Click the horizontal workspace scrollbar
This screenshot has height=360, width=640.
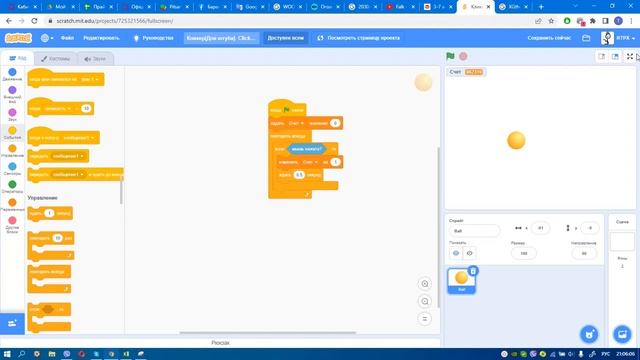tap(267, 333)
